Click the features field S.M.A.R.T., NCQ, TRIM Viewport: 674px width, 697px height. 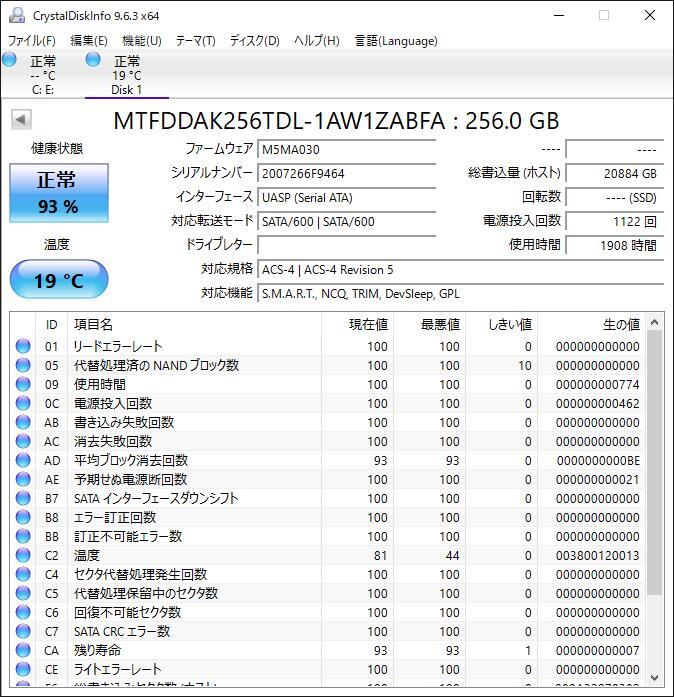tap(461, 293)
